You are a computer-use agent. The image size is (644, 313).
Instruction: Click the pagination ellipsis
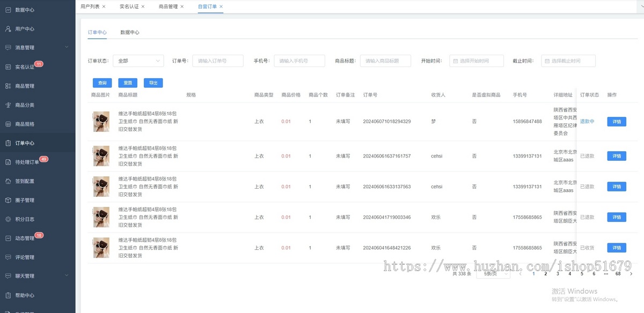click(x=606, y=273)
